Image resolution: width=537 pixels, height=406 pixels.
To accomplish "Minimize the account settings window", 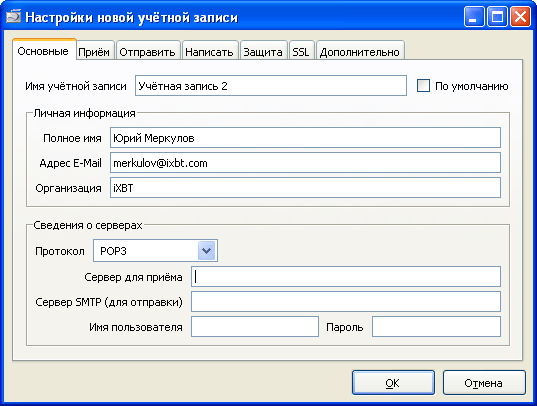I will [474, 16].
